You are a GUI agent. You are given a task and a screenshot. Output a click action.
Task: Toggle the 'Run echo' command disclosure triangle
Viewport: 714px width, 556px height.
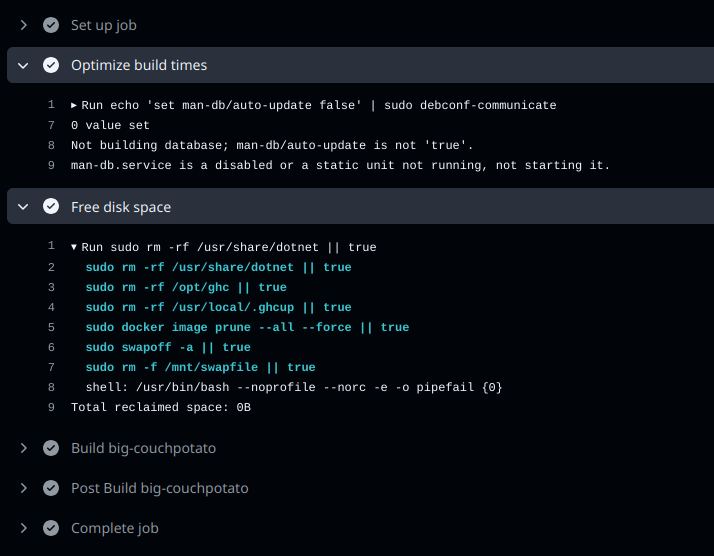(x=74, y=105)
